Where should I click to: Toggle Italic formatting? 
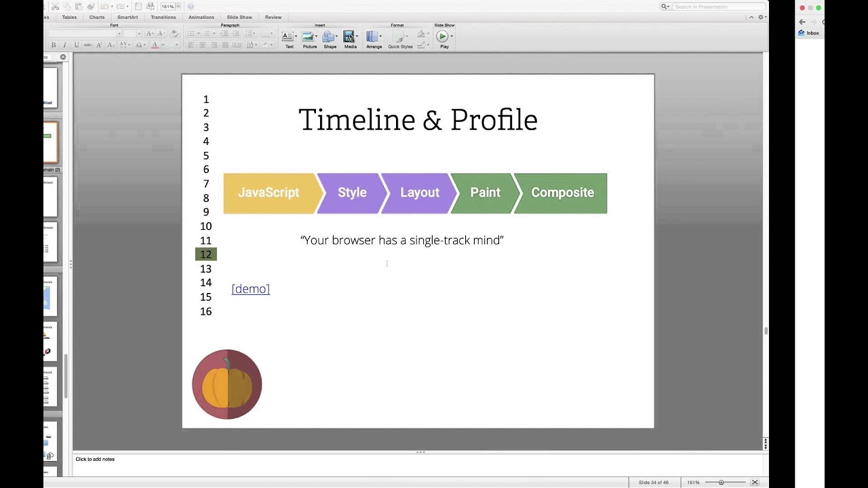tap(65, 45)
